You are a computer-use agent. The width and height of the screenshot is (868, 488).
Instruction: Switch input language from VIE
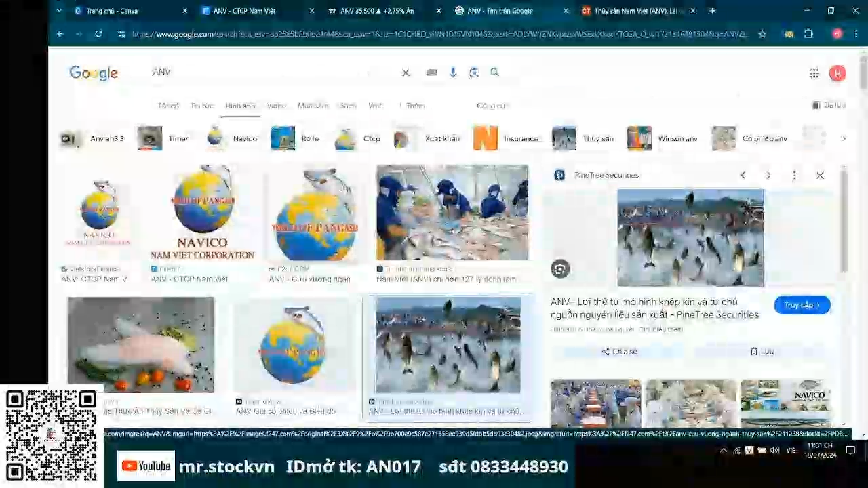(791, 450)
